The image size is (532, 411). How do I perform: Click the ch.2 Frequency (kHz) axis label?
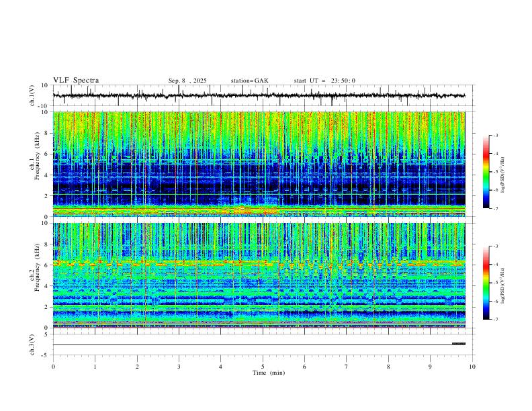pos(35,267)
